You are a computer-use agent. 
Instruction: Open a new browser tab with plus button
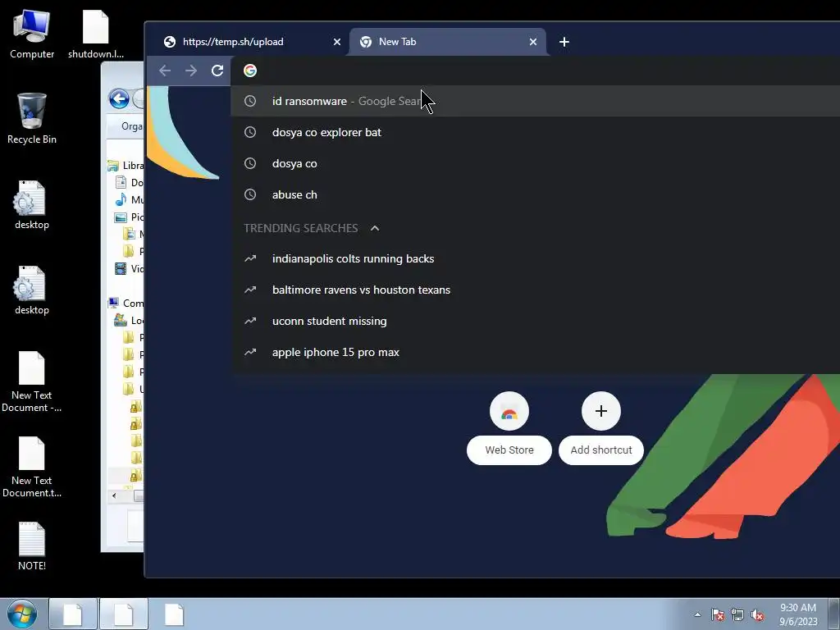[x=564, y=42]
